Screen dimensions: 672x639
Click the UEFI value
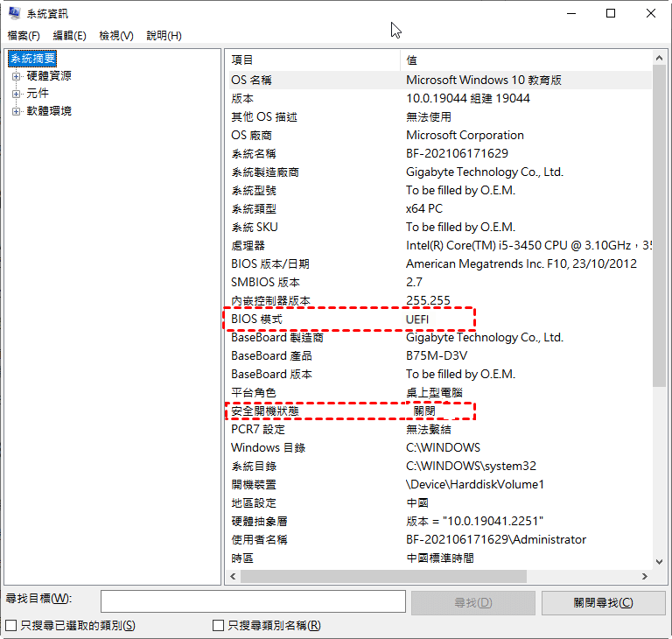(417, 319)
